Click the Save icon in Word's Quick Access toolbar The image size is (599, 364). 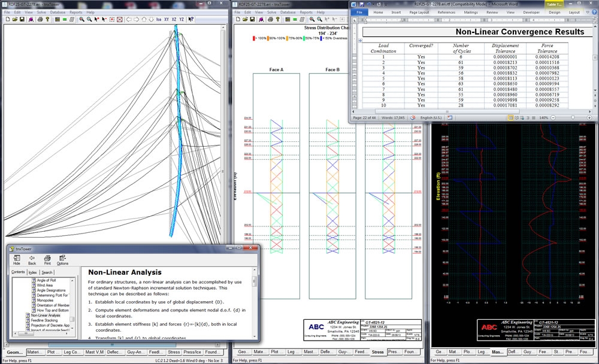(362, 4)
